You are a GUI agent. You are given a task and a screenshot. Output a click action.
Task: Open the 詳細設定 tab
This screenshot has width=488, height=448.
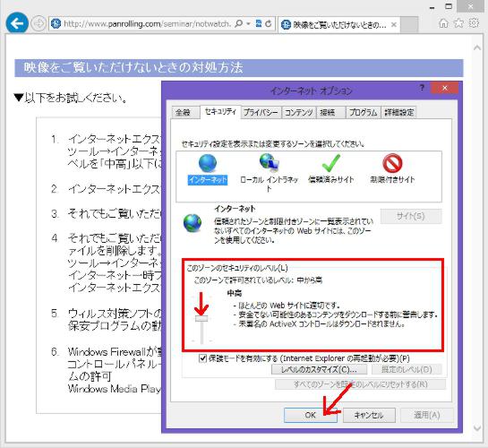tap(399, 112)
